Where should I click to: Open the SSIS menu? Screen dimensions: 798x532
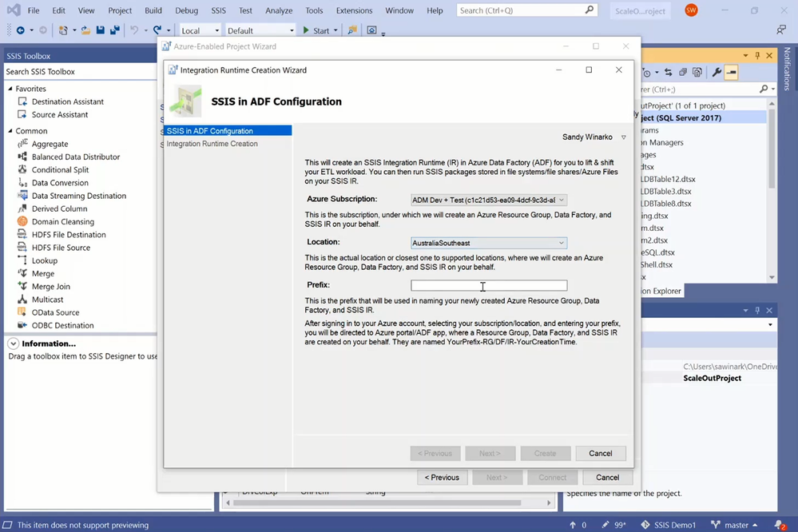click(219, 10)
